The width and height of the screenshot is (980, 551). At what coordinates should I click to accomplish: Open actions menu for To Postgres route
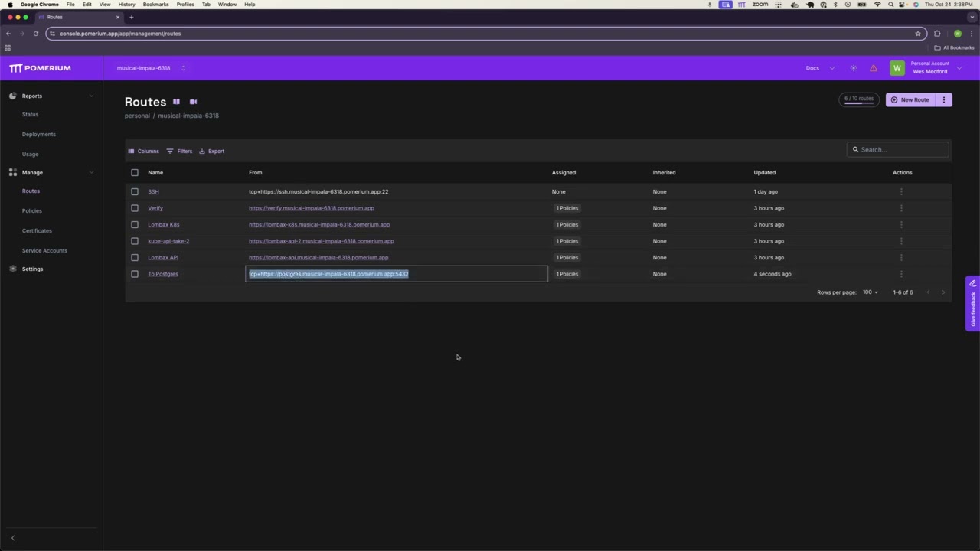[x=901, y=274]
